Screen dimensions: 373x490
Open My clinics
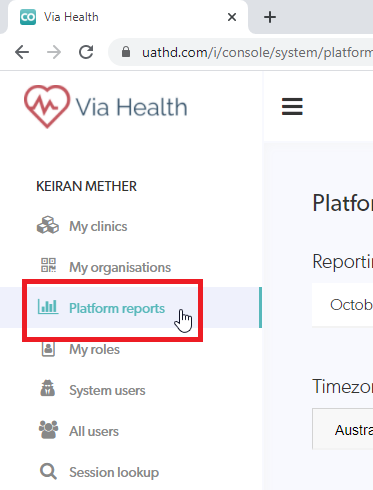(98, 227)
